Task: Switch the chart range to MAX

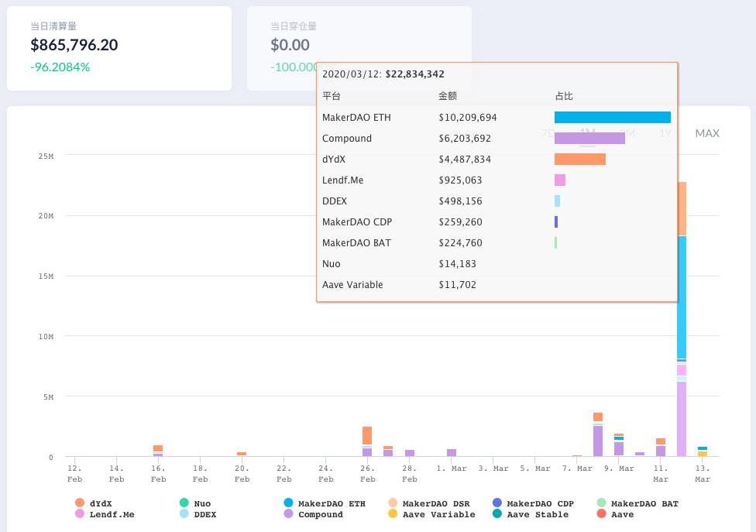Action: click(707, 133)
